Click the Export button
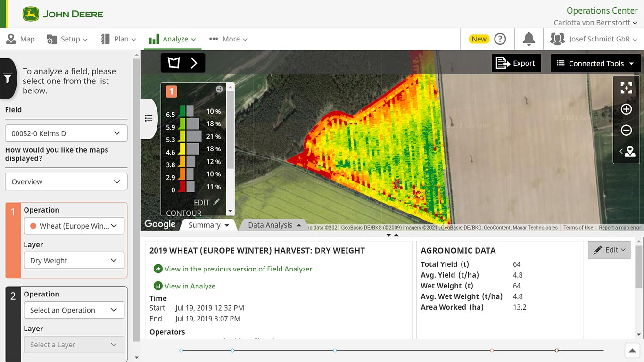Image resolution: width=644 pixels, height=362 pixels. (x=516, y=63)
